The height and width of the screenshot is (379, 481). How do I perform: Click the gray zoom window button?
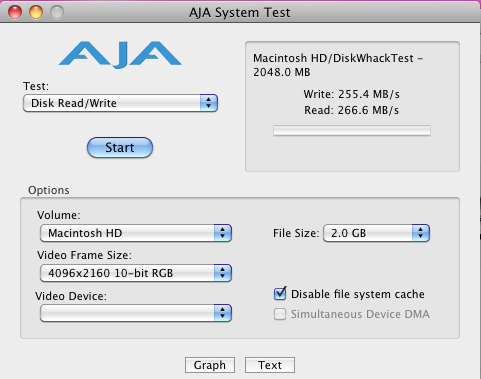57,12
